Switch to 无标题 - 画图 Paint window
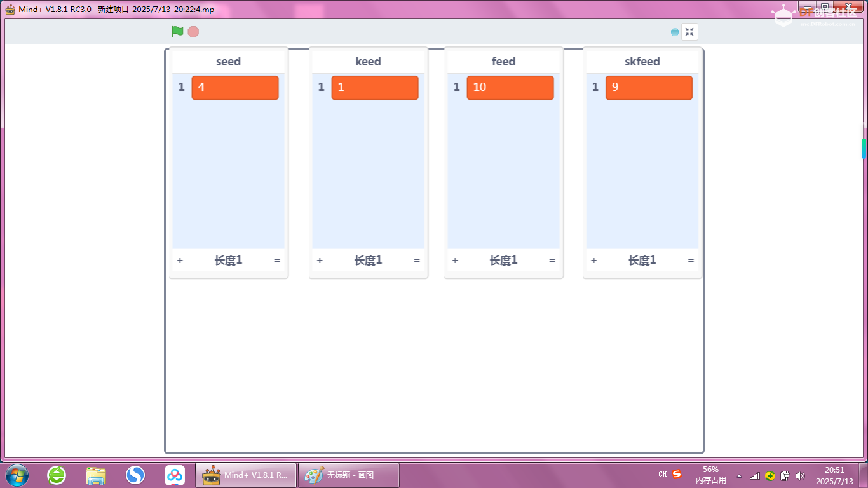This screenshot has height=488, width=868. (349, 475)
